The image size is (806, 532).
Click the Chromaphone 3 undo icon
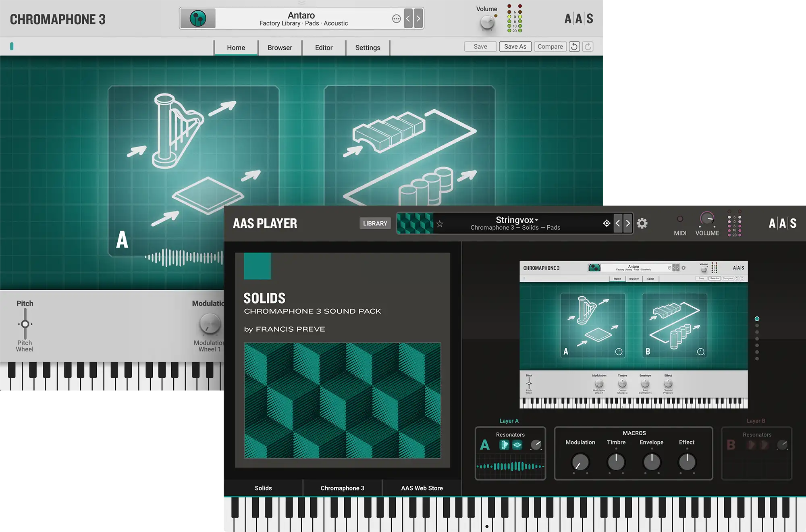[x=574, y=47]
